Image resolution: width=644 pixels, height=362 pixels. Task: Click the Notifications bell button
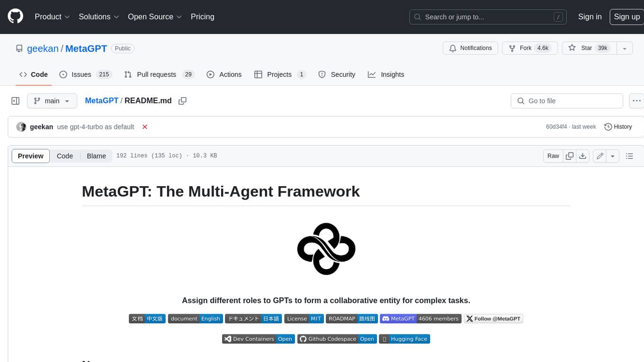[x=471, y=48]
